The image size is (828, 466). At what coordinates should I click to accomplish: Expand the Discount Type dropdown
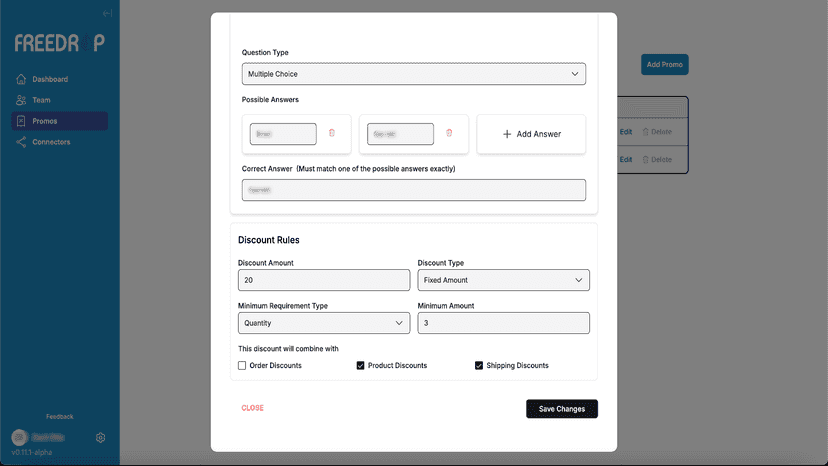click(x=503, y=280)
